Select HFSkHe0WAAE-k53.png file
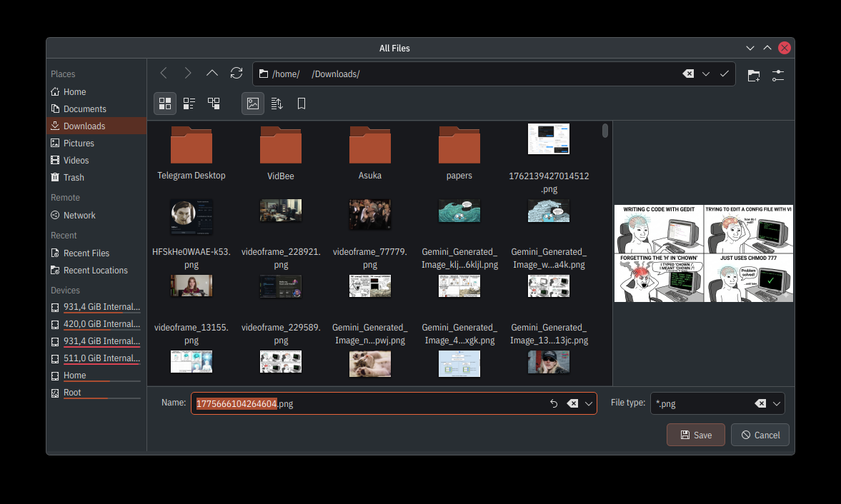The image size is (841, 504). 191,235
